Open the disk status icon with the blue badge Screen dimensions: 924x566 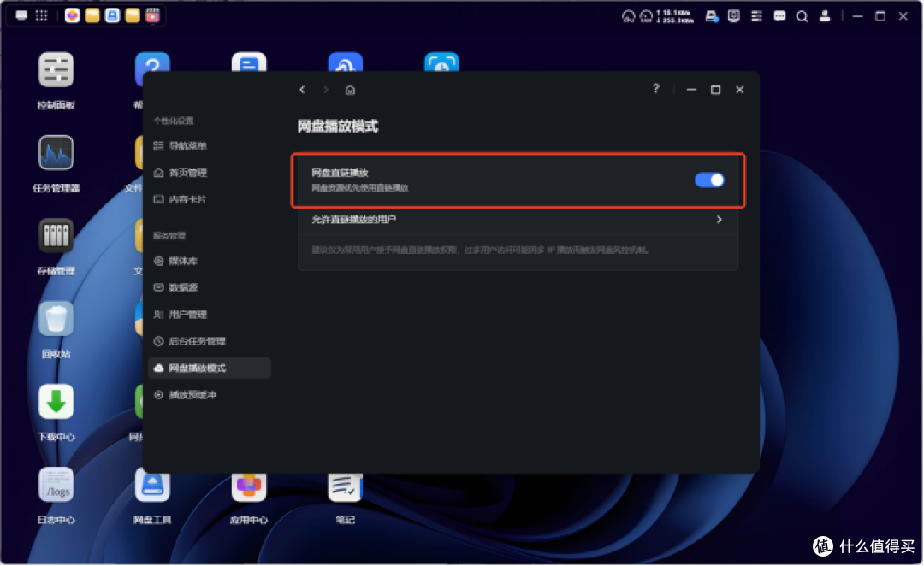[x=712, y=16]
